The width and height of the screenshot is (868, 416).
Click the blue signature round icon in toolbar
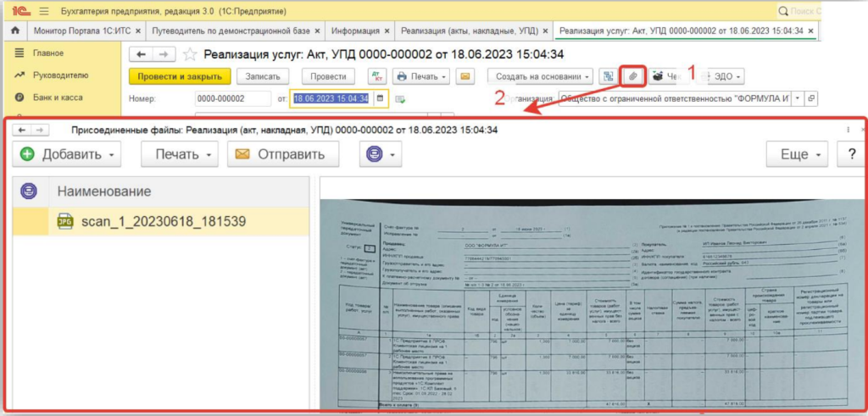[x=375, y=154]
